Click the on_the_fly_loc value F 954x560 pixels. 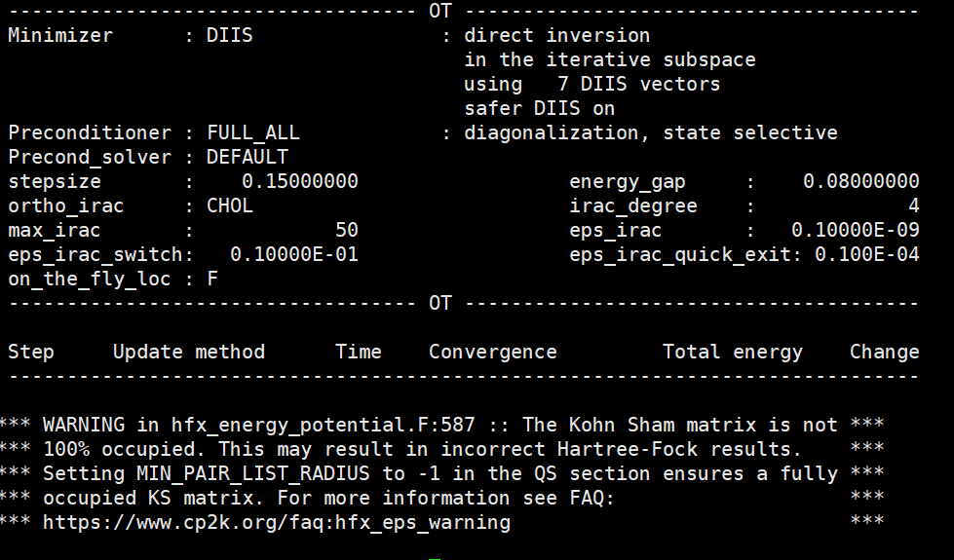pyautogui.click(x=211, y=280)
